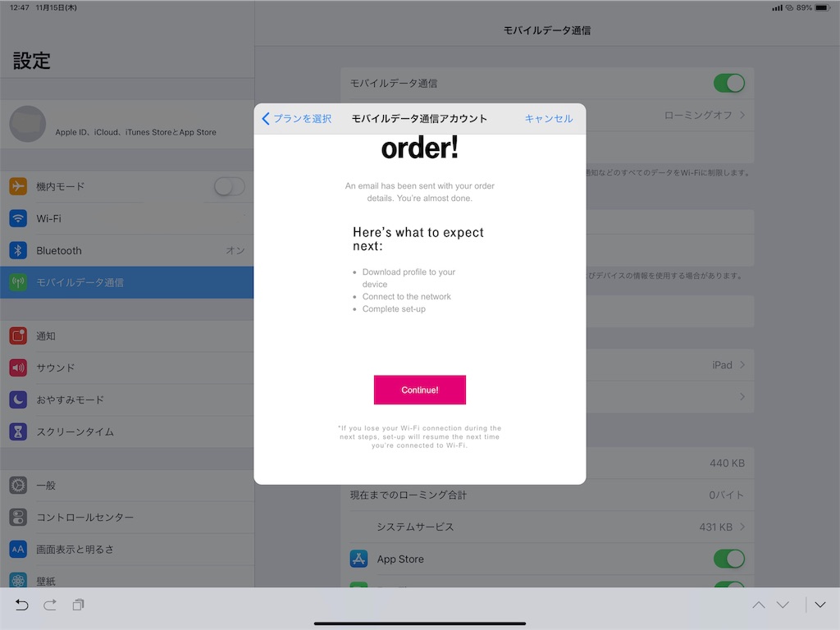Viewport: 840px width, 630px height.
Task: Click the undo arrow icon in bottom toolbar
Action: (21, 605)
